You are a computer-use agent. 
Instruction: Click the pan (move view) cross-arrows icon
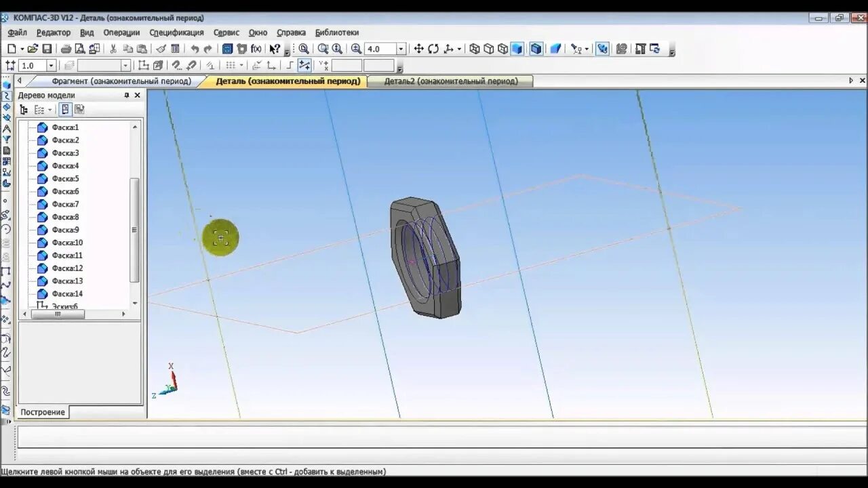tap(418, 49)
